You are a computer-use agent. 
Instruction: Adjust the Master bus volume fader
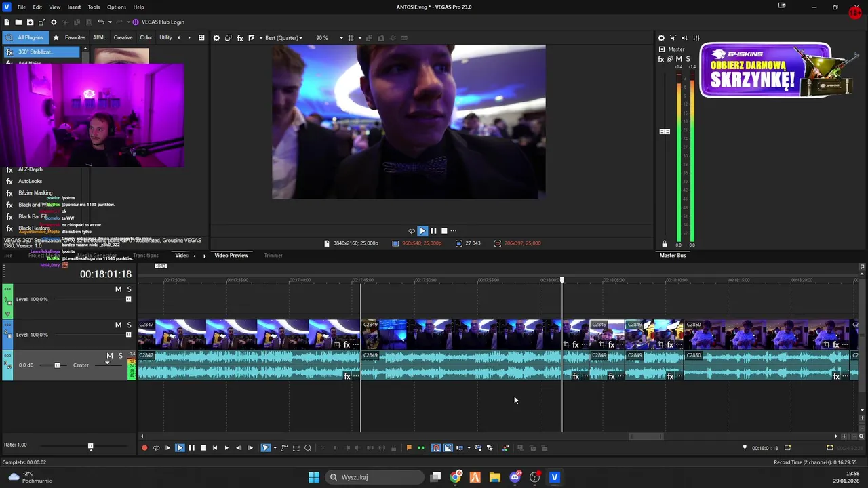click(x=665, y=131)
